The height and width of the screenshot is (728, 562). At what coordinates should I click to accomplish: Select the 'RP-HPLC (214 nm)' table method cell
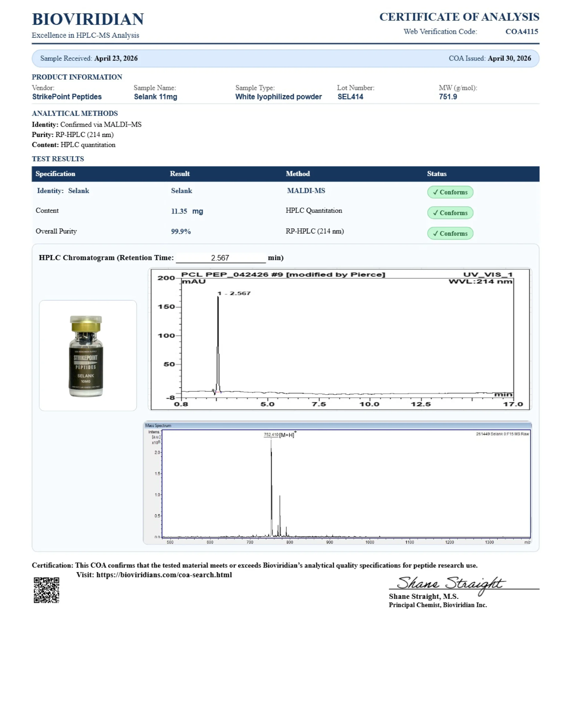click(315, 231)
